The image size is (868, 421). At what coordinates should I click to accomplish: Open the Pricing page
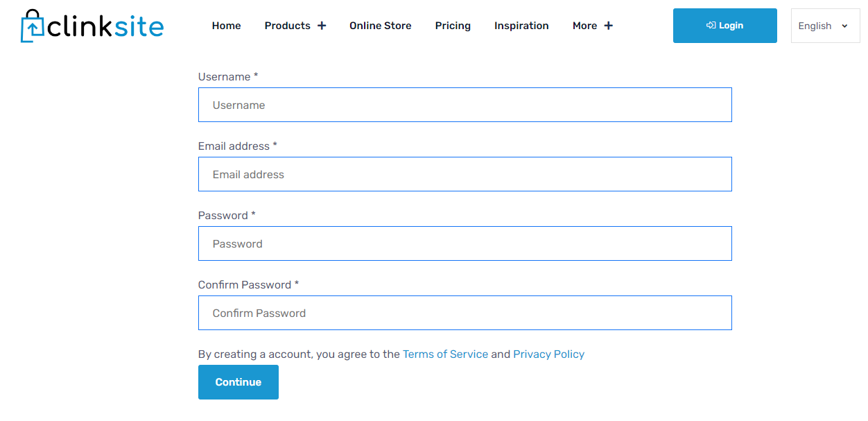point(453,26)
